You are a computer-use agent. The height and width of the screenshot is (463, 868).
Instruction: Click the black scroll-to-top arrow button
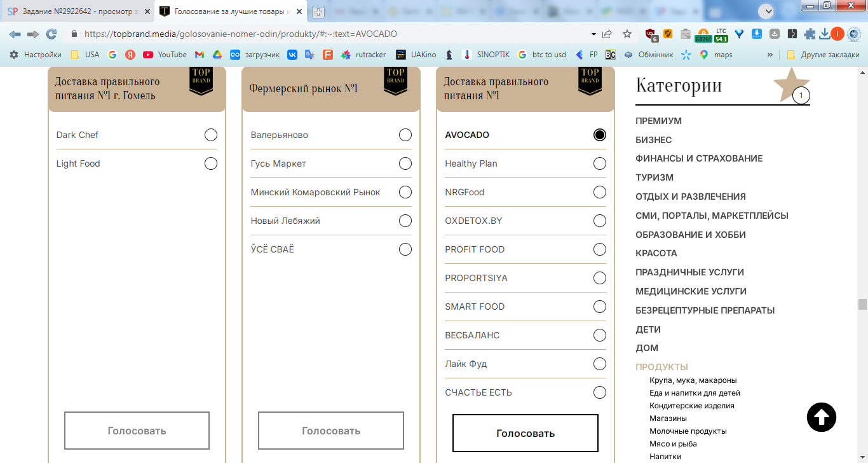pyautogui.click(x=822, y=417)
